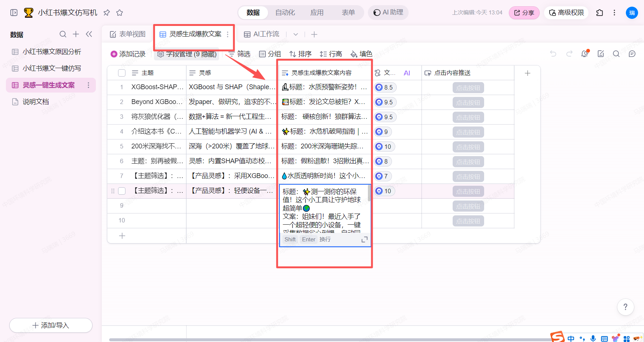Open the AI工作流 view tab
The height and width of the screenshot is (342, 644).
tap(262, 34)
